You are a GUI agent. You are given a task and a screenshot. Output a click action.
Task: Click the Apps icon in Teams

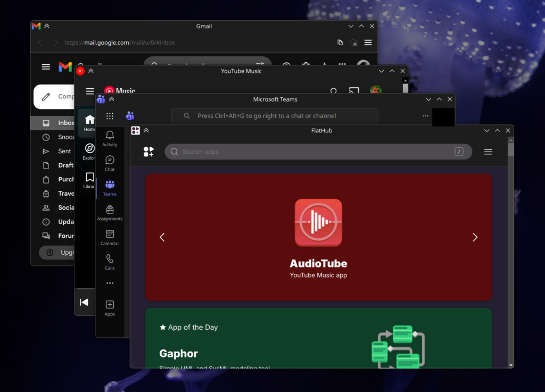click(x=110, y=307)
